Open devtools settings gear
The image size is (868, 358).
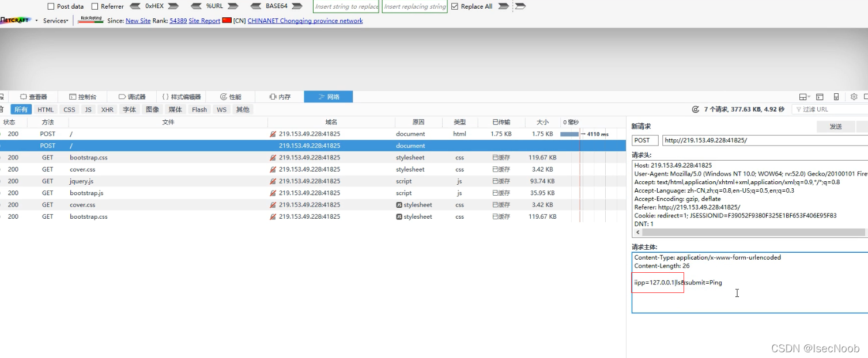coord(854,97)
